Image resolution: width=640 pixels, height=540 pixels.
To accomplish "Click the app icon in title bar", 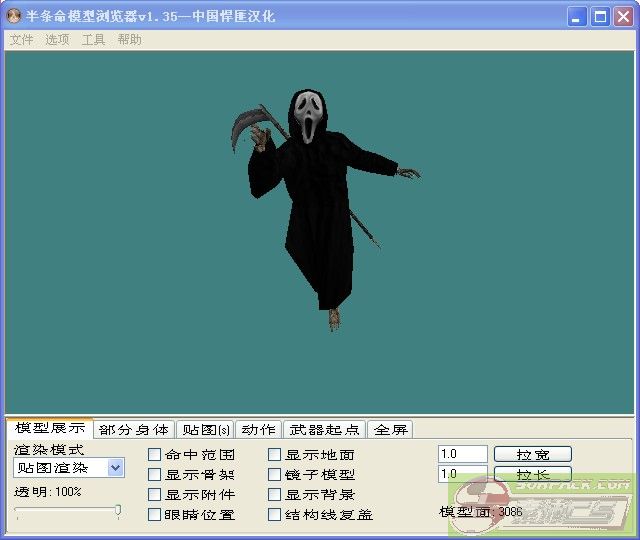I will (14, 16).
